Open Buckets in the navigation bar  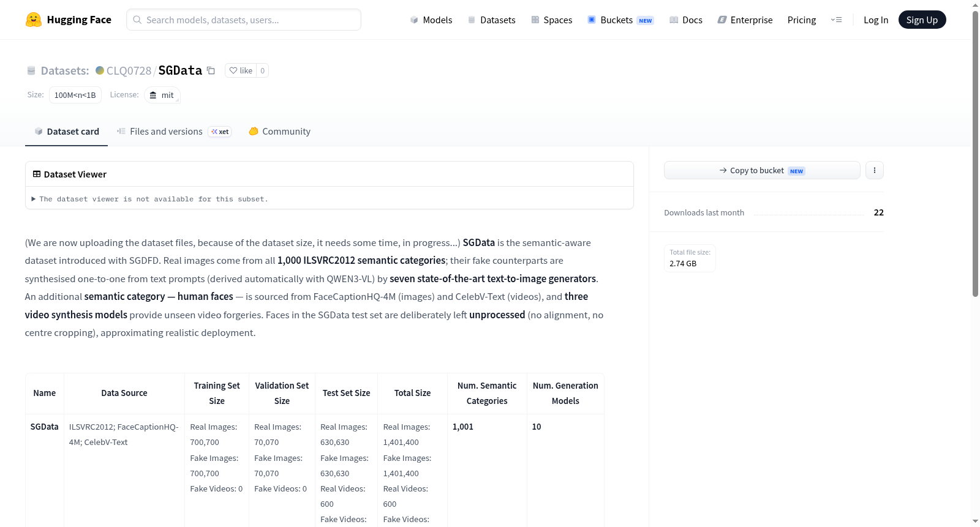point(620,20)
